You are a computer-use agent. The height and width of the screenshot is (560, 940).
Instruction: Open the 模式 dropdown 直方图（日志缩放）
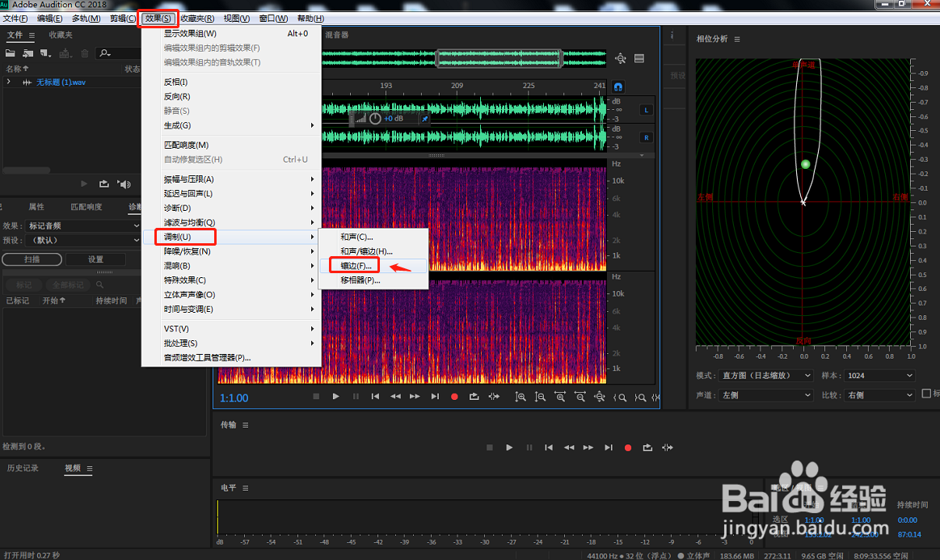click(765, 375)
